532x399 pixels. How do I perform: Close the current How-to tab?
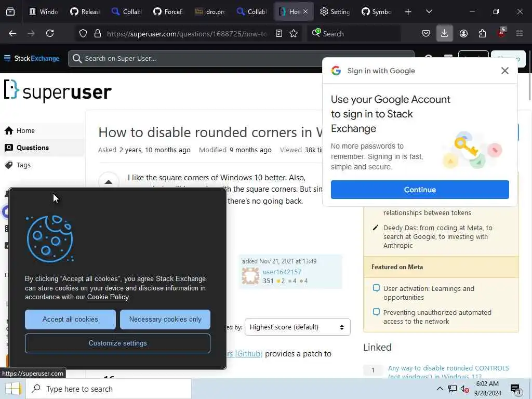point(305,12)
